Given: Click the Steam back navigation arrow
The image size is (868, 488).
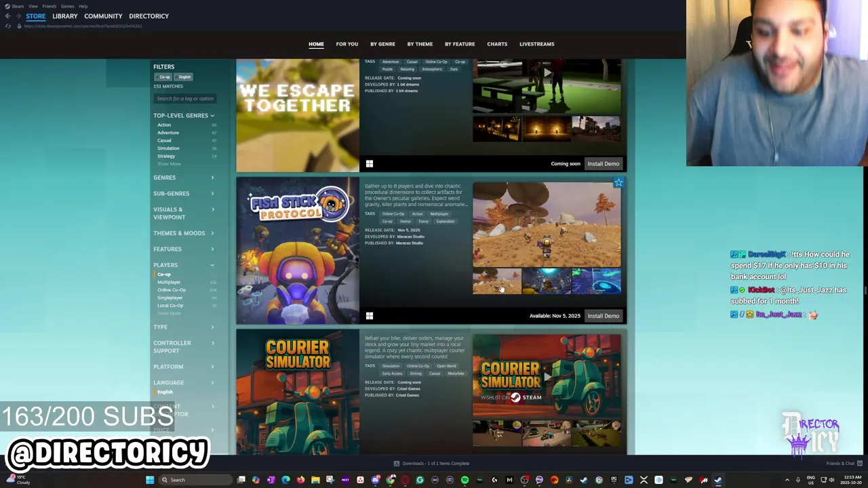Looking at the screenshot, I should coord(7,16).
